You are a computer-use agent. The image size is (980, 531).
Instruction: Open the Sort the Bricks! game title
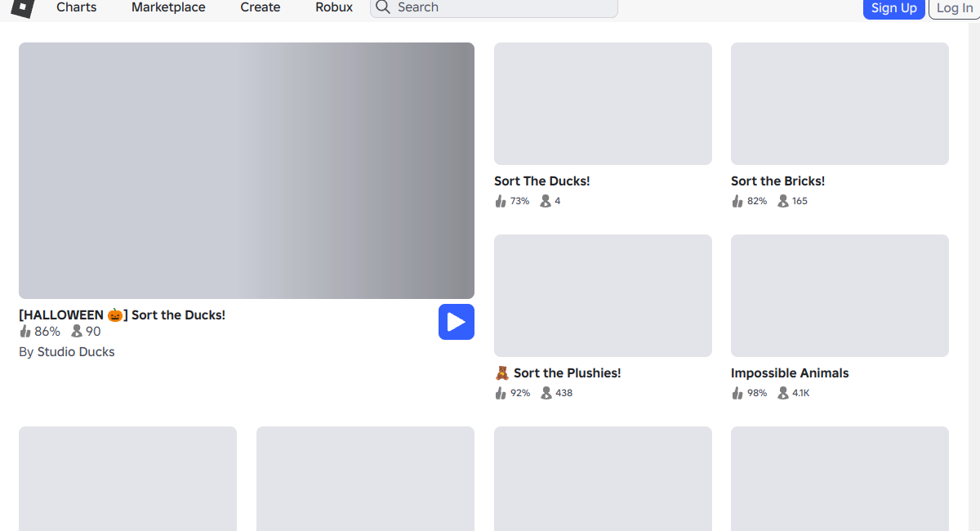778,181
